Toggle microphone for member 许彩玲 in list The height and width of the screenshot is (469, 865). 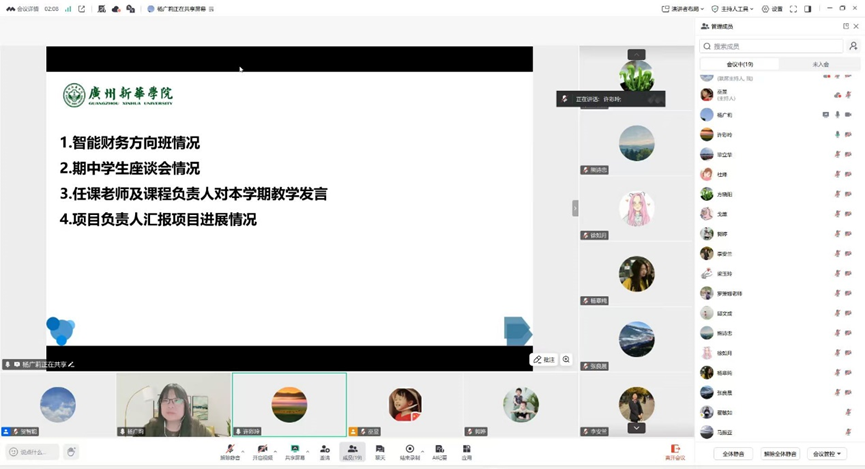[x=837, y=135]
